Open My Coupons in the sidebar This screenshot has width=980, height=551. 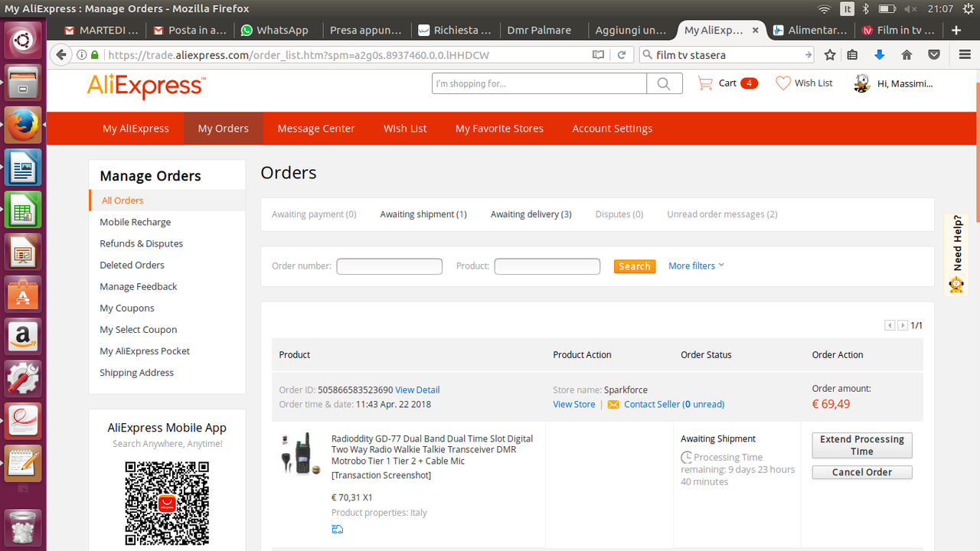point(127,308)
